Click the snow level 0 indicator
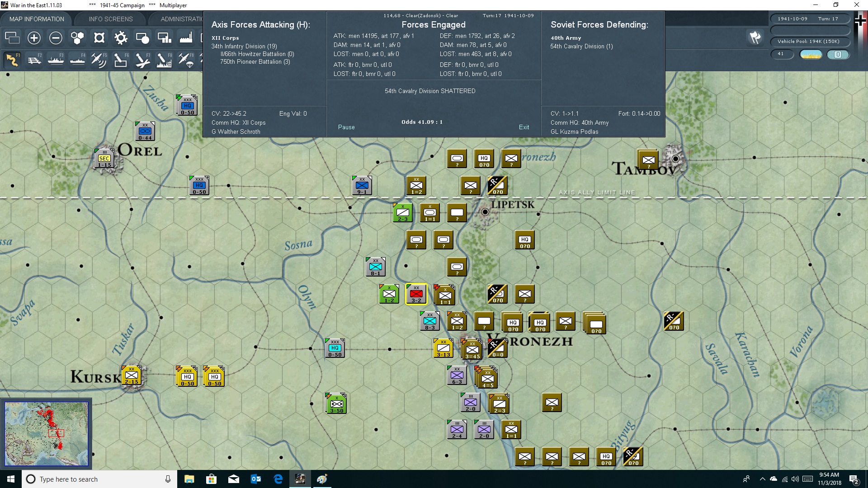868x488 pixels. click(x=838, y=55)
